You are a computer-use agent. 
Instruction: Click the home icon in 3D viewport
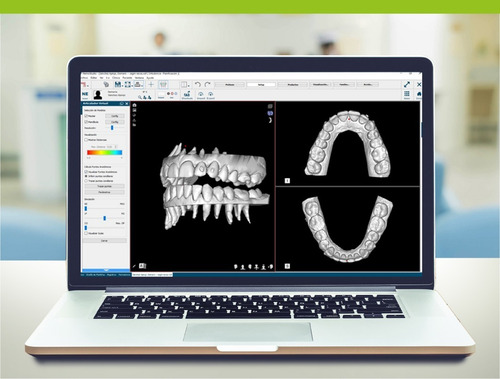[134, 105]
